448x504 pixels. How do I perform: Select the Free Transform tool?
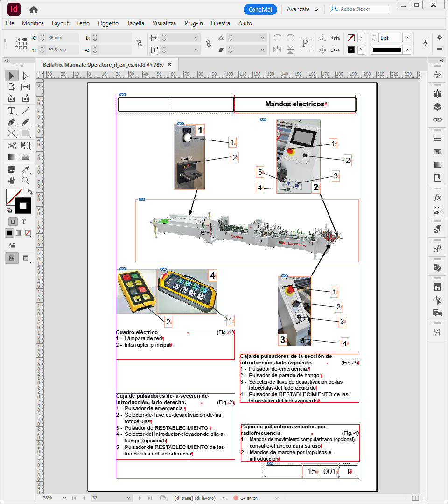click(x=26, y=146)
